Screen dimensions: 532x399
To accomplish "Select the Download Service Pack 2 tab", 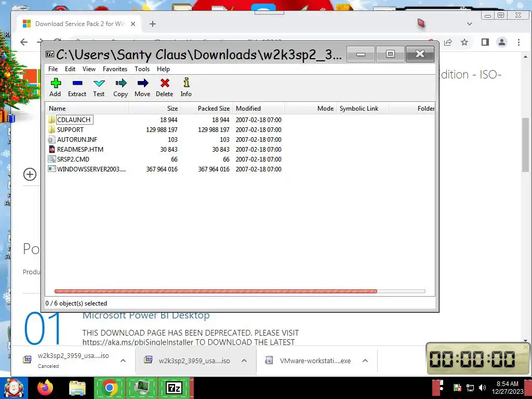I will tap(79, 24).
